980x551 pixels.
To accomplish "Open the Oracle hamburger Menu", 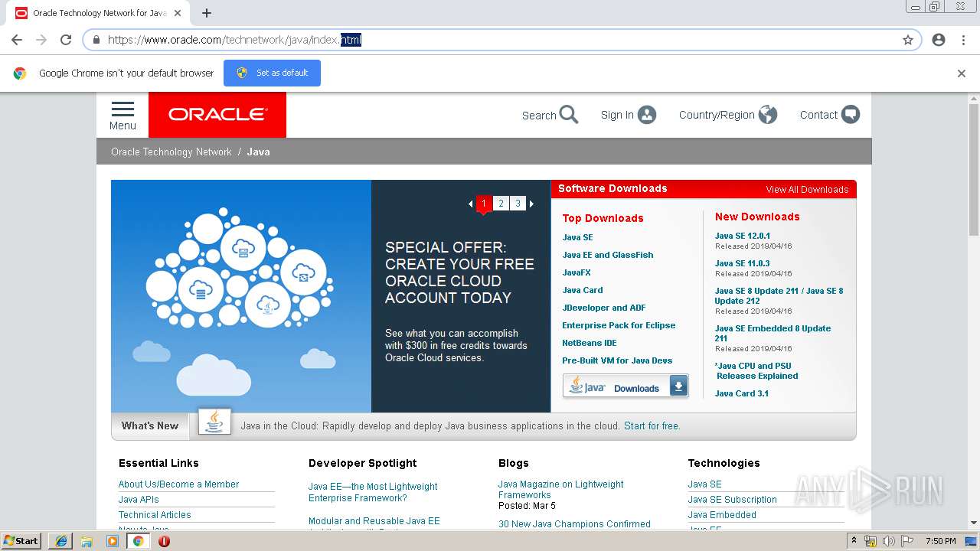I will click(x=122, y=116).
